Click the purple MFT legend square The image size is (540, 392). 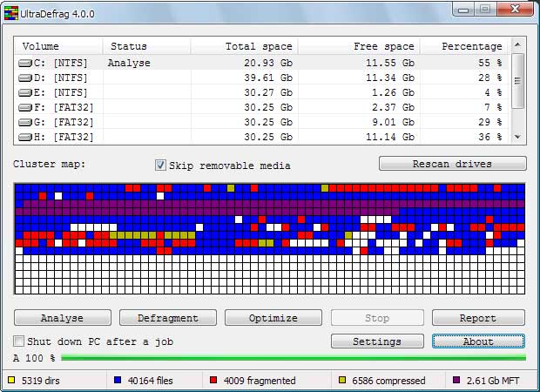[456, 380]
